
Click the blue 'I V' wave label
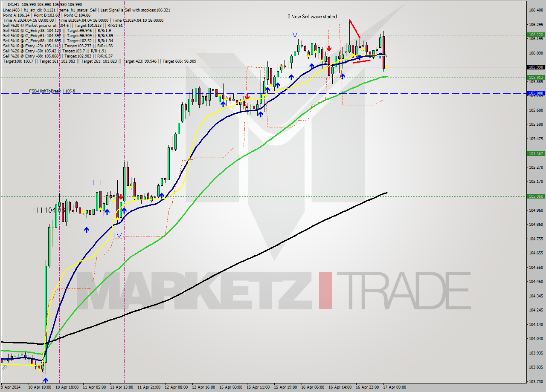click(117, 235)
